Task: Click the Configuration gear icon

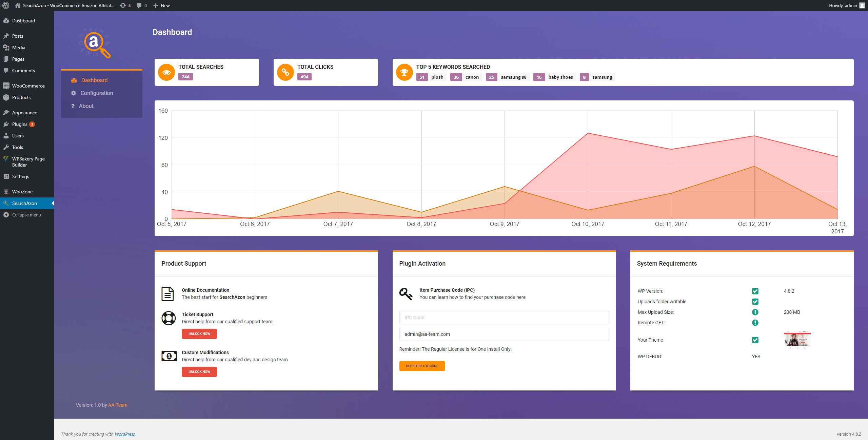Action: [x=73, y=93]
